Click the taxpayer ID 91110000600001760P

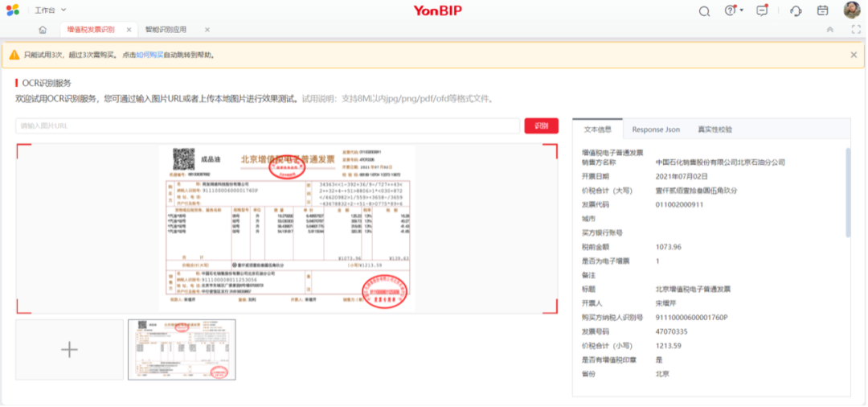[x=691, y=317]
